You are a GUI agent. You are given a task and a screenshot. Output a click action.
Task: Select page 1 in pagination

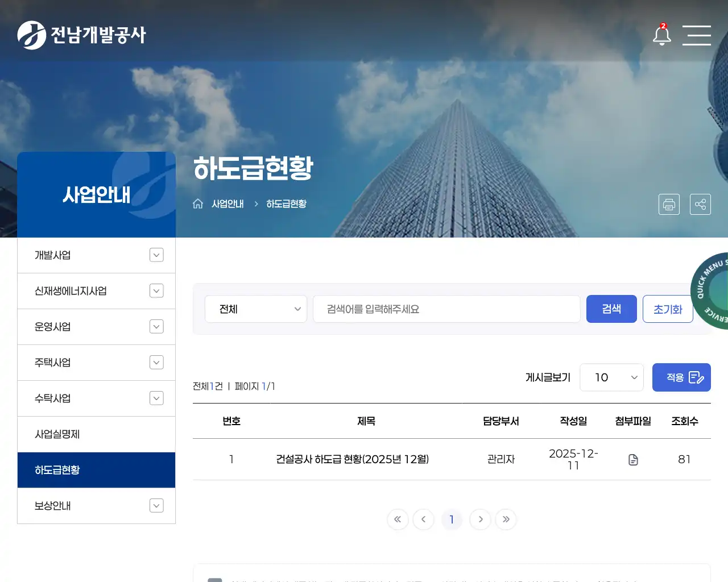click(452, 519)
